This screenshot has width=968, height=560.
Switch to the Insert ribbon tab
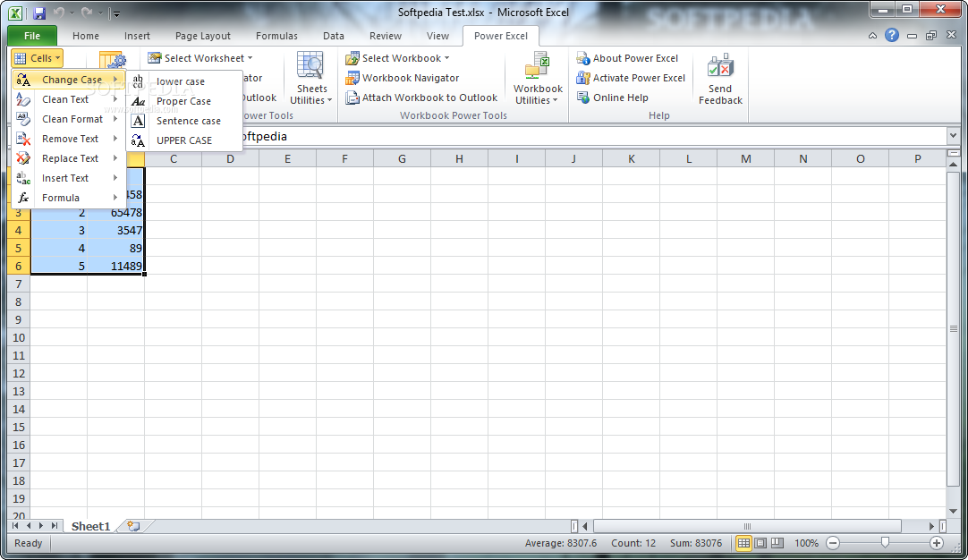137,36
